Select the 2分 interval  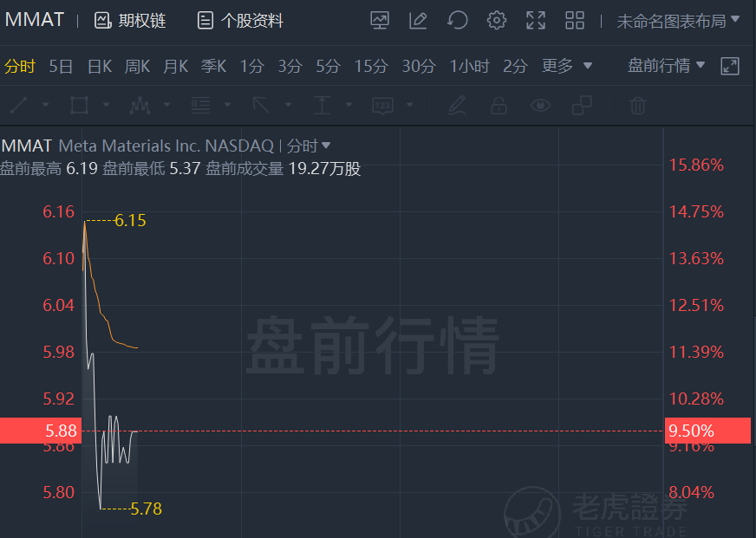point(515,66)
